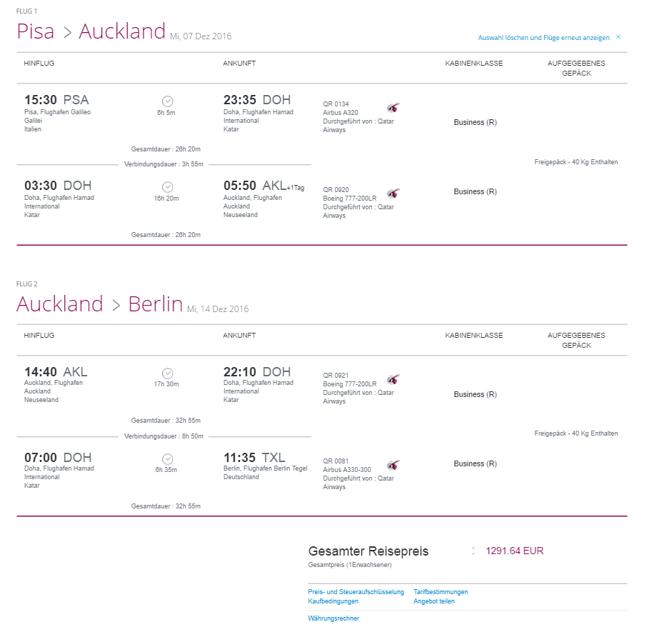Click the 1291.64 EUR total price
672x632 pixels.
(514, 551)
